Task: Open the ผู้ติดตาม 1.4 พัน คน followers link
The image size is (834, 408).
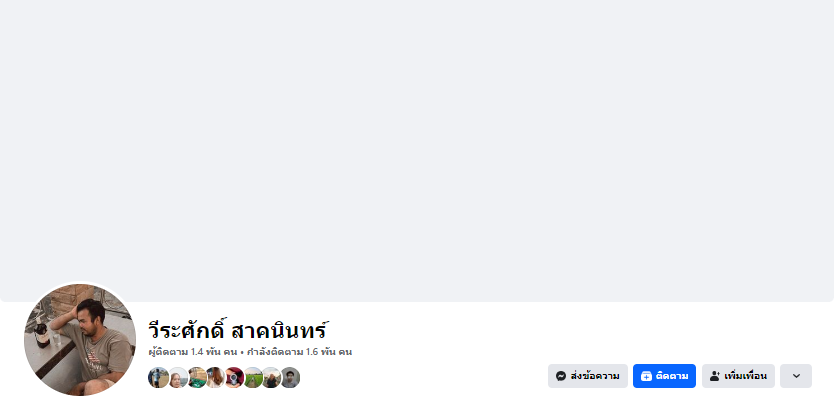Action: coord(193,352)
